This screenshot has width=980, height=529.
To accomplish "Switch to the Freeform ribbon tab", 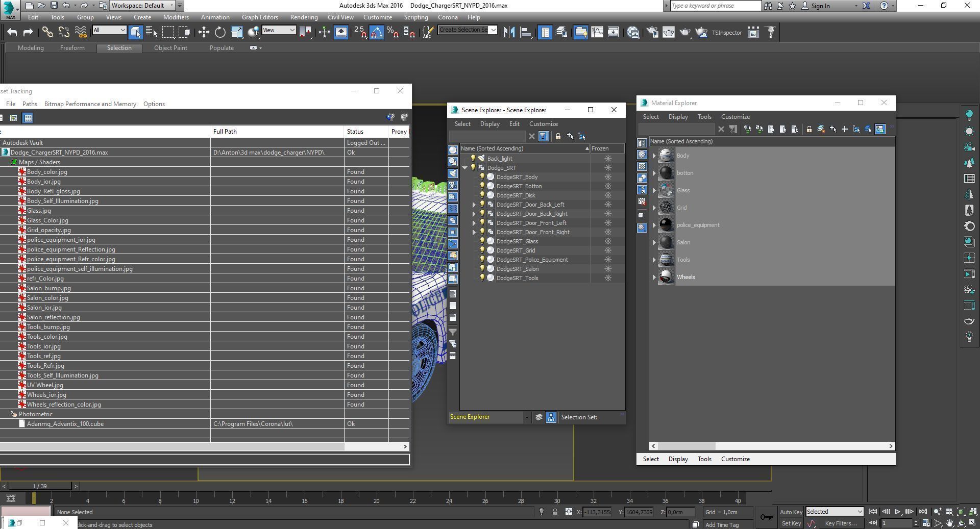I will tap(72, 48).
